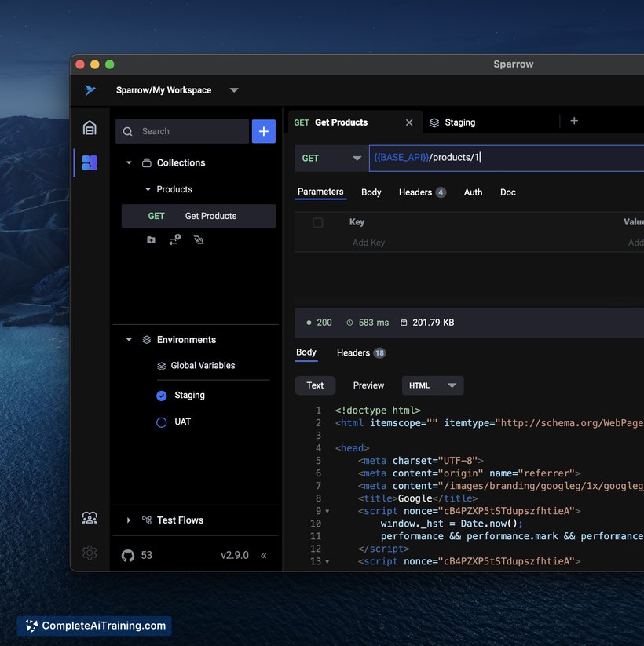Open the Auth tab
Image resolution: width=644 pixels, height=646 pixels.
click(x=473, y=192)
